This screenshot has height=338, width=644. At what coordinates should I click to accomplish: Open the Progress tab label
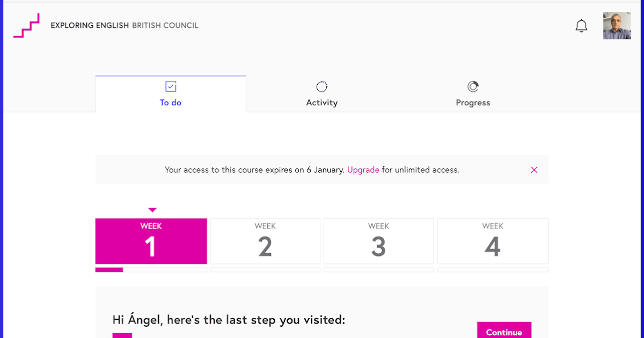tap(473, 102)
